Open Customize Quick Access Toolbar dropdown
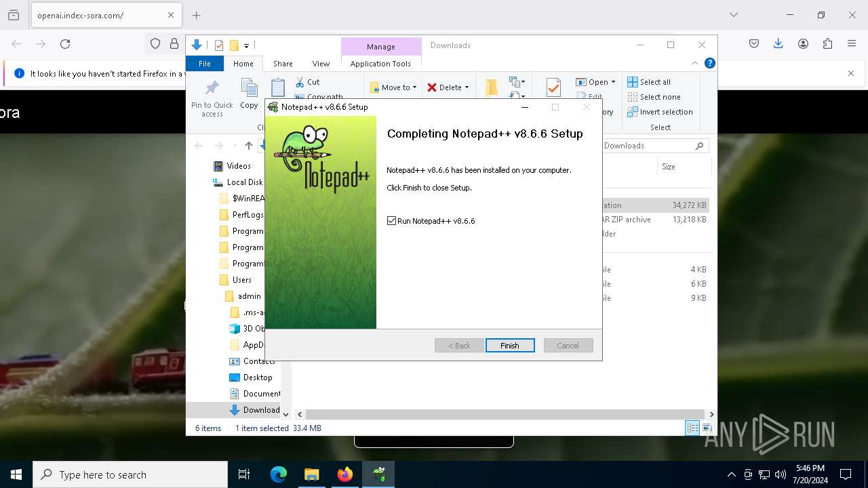 247,45
